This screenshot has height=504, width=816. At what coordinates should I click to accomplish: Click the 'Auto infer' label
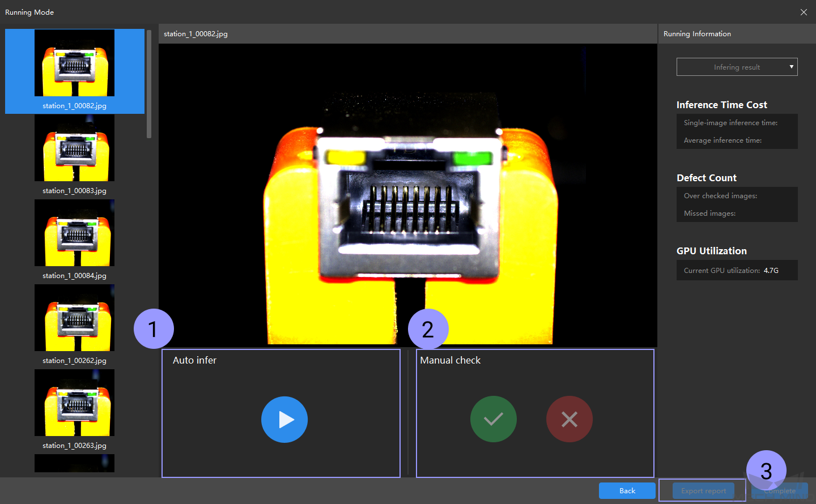coord(194,360)
